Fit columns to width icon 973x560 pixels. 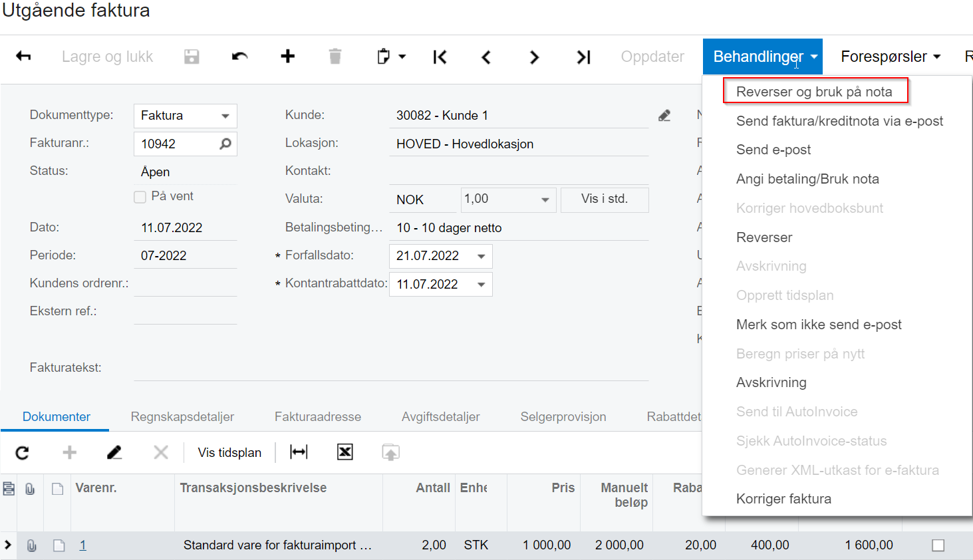pos(299,452)
